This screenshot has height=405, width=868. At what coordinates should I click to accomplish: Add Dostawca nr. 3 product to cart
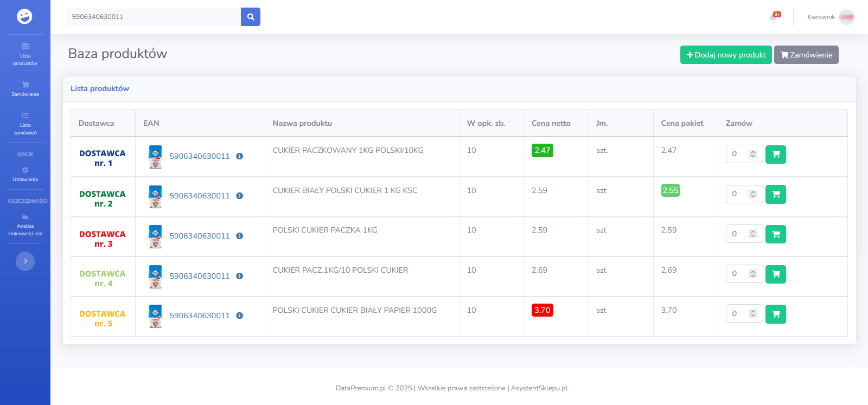click(775, 234)
